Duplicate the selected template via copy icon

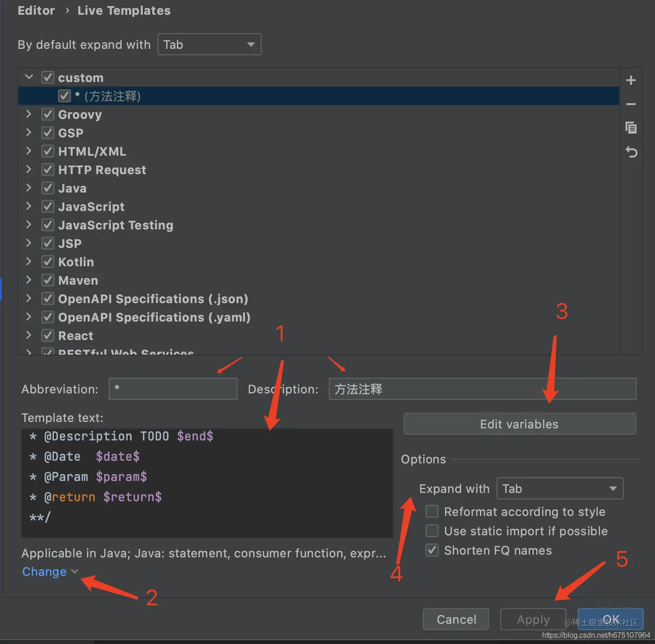click(631, 128)
